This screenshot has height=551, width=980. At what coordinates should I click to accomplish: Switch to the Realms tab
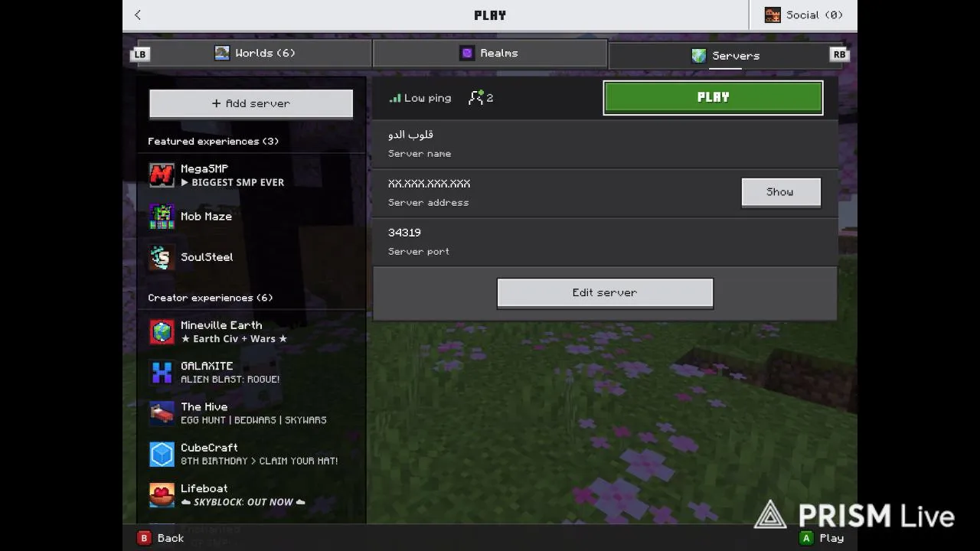pyautogui.click(x=490, y=53)
